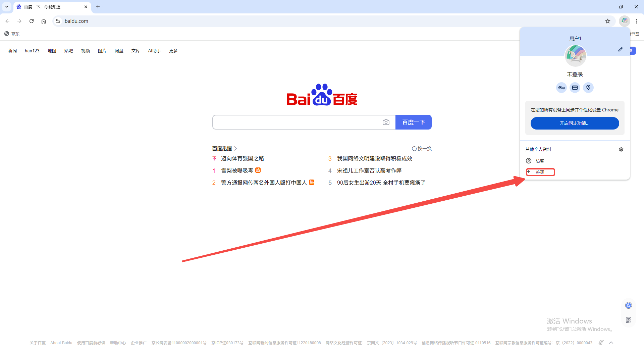
Task: Open a new tab with plus button
Action: pos(98,7)
